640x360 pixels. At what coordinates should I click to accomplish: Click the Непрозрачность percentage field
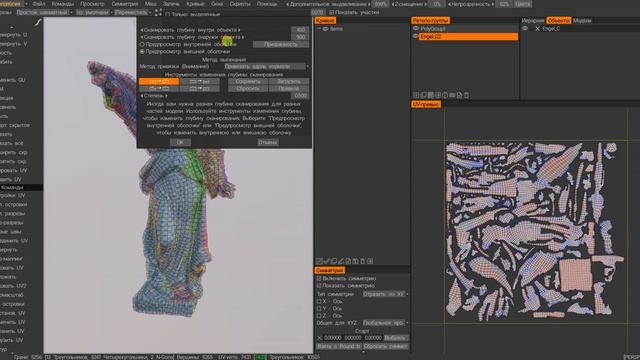pos(504,4)
